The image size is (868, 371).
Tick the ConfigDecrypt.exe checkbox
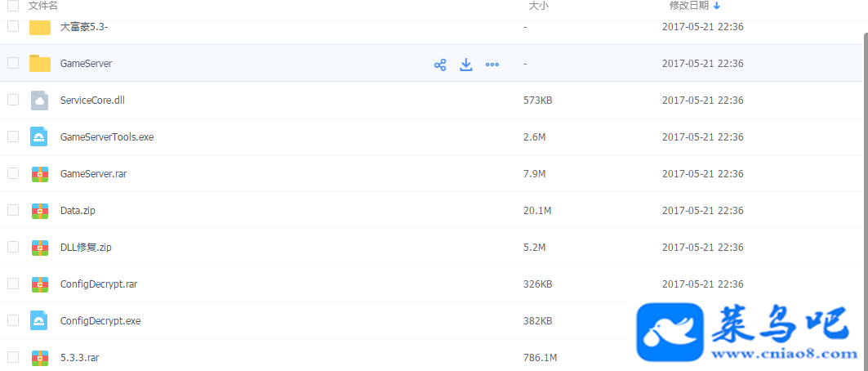[13, 320]
